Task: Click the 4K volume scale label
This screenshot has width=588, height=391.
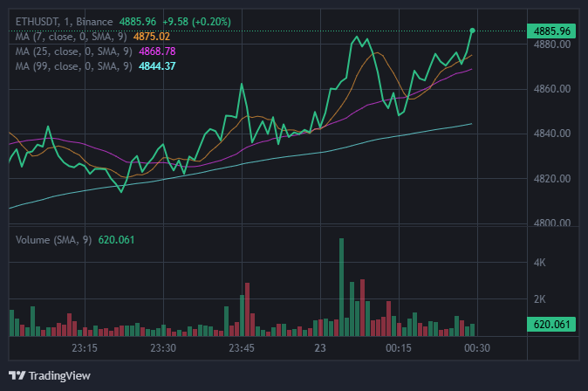Action: tap(540, 262)
